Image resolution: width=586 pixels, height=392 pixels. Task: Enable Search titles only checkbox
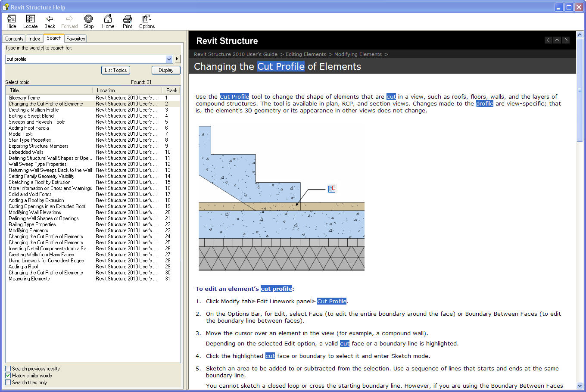tap(8, 382)
